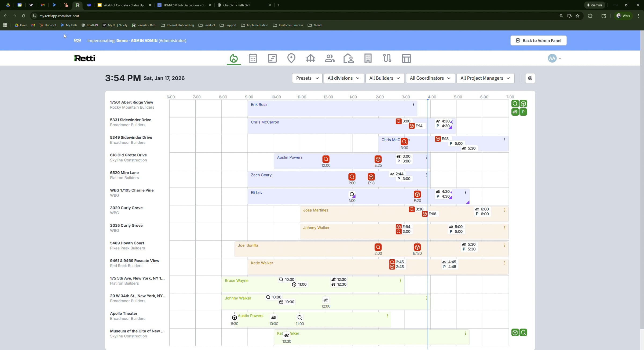Open Hot Seat settings gear
This screenshot has width=644, height=350.
pos(530,78)
